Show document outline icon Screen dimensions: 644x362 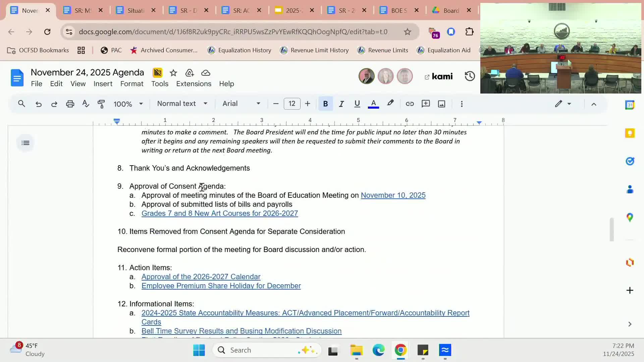[25, 143]
